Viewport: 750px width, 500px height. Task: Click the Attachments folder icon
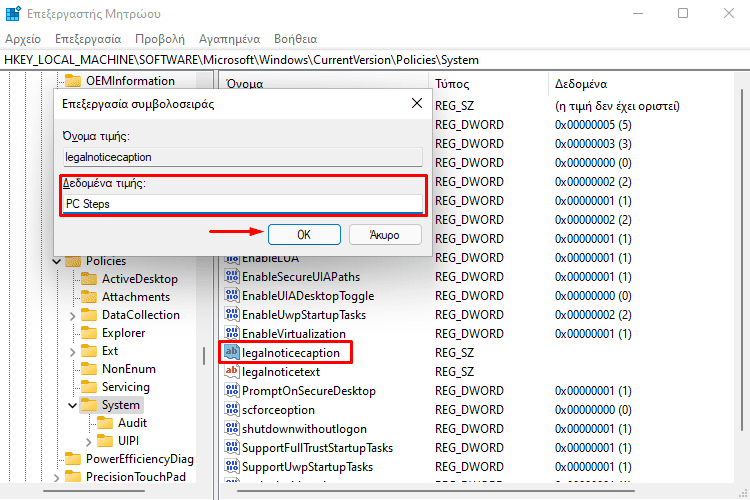point(89,297)
